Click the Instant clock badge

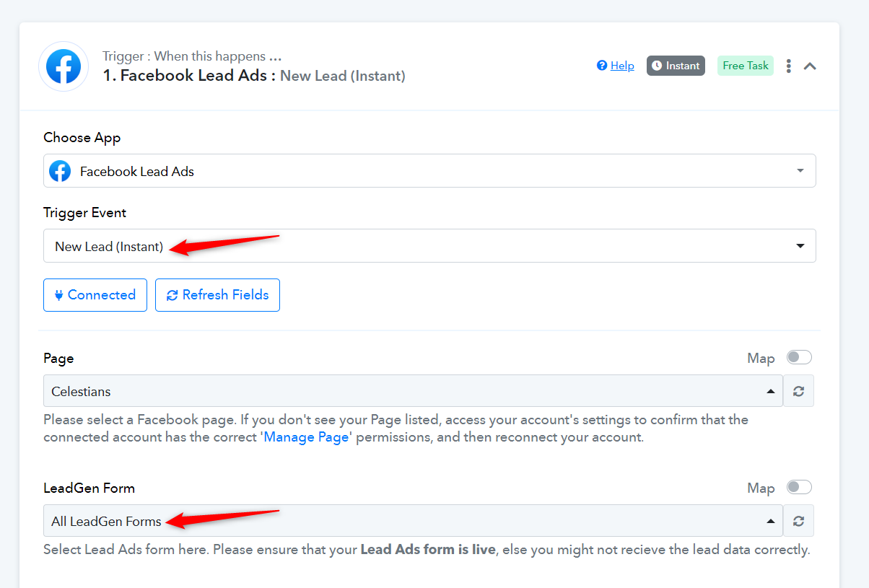[x=676, y=66]
